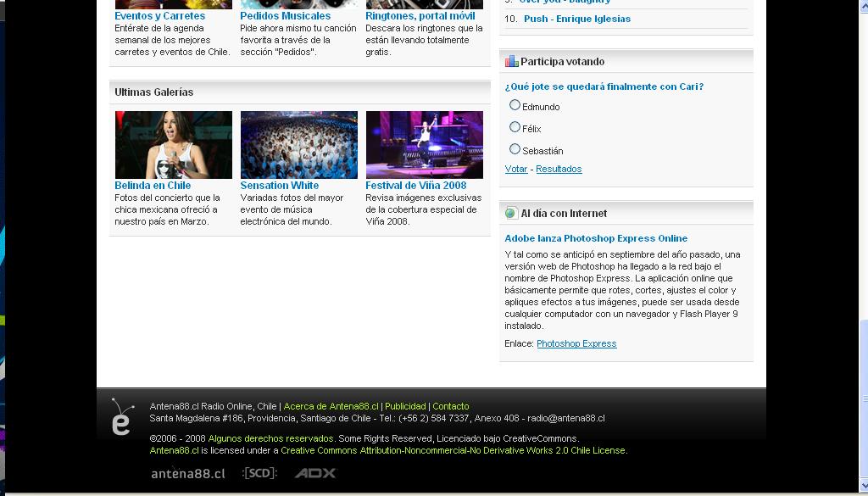Open the antena88.cl footer logo

[188, 473]
